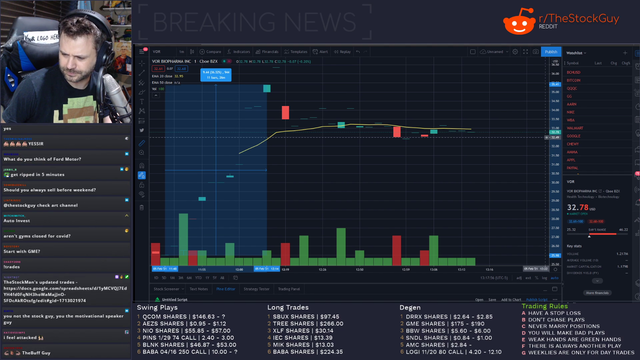Click the Compare button
The width and height of the screenshot is (640, 360).
[210, 52]
